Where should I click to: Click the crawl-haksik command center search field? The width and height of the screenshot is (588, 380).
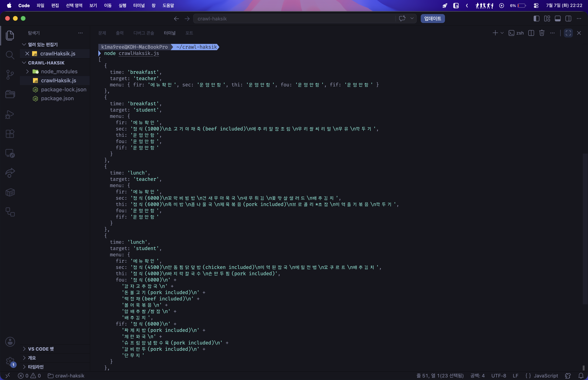(294, 19)
